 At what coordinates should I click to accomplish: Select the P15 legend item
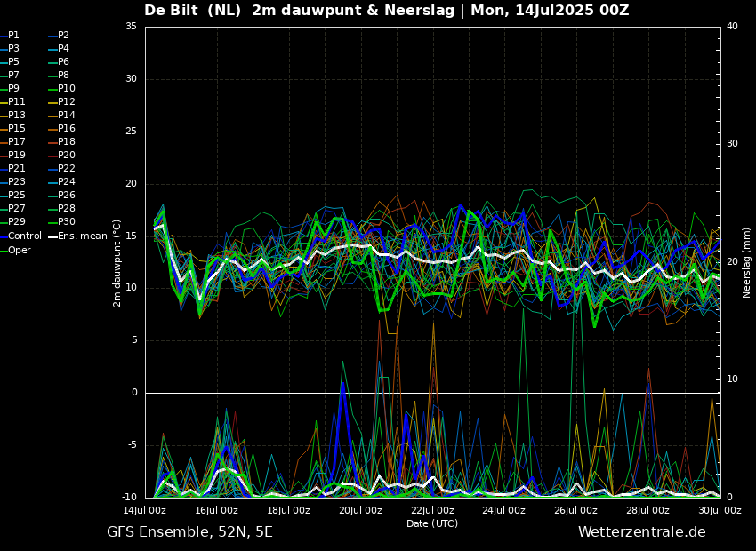[12, 128]
